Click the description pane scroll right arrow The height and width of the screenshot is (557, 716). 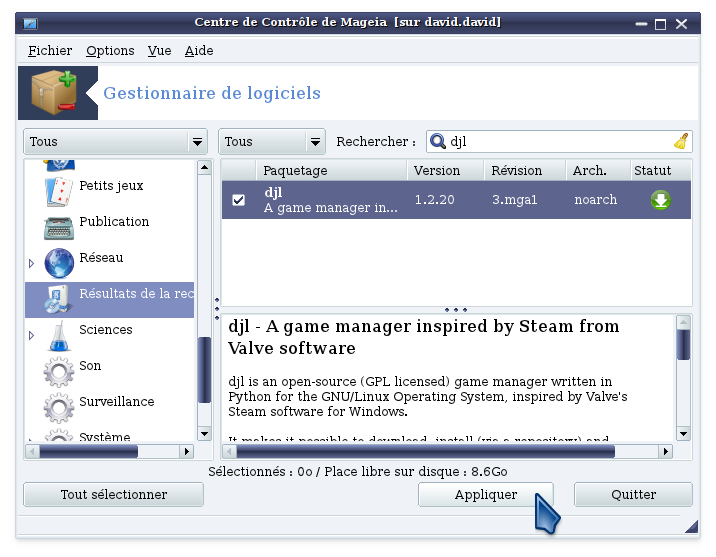click(665, 452)
